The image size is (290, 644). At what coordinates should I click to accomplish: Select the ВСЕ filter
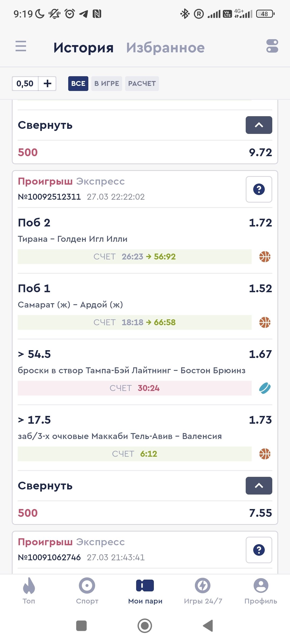tap(78, 83)
